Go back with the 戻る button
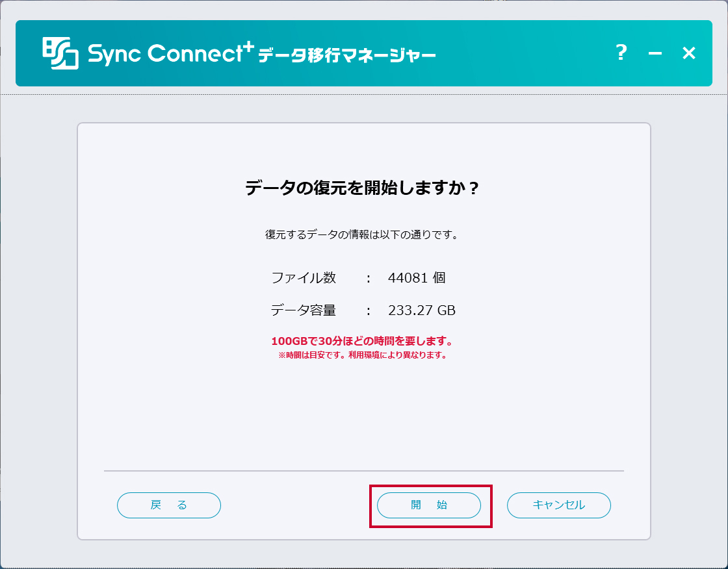 click(x=169, y=505)
